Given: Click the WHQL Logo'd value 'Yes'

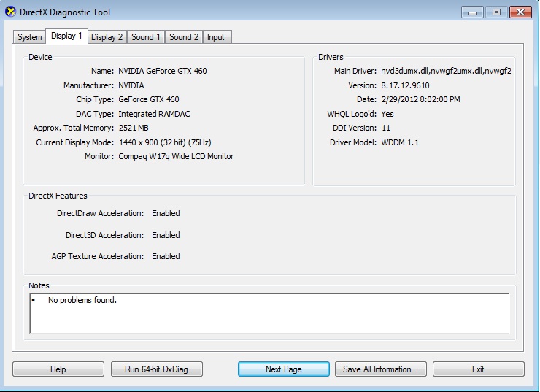Looking at the screenshot, I should pyautogui.click(x=387, y=114).
